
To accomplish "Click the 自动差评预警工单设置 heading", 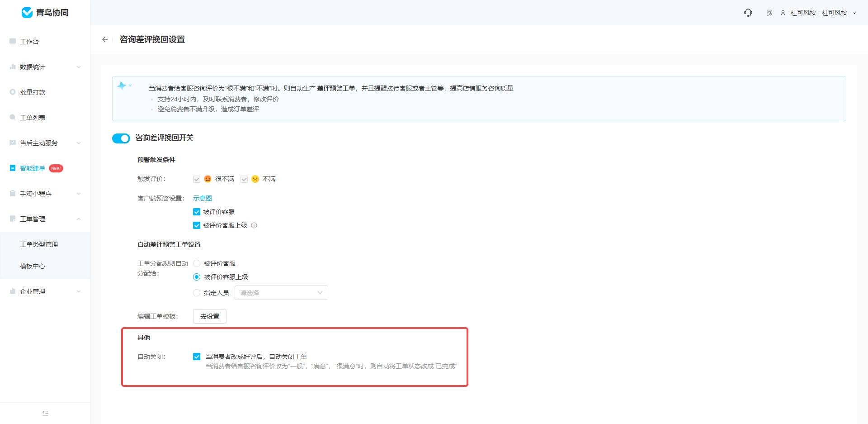I will pos(169,244).
